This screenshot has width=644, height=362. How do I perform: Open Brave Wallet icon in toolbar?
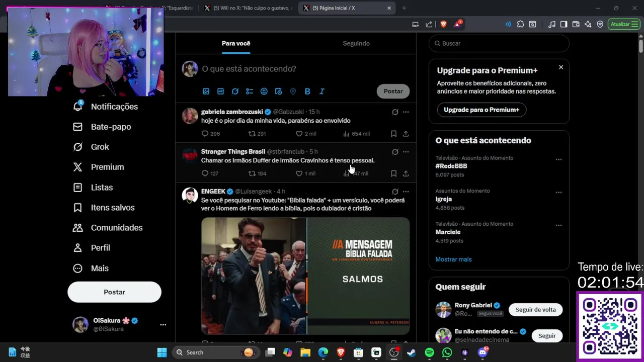coord(576,24)
